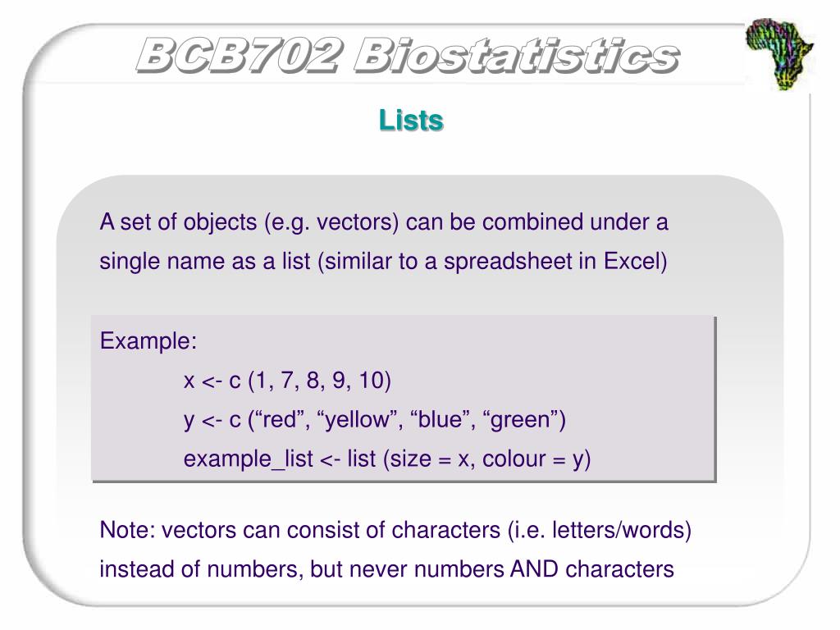Click 'colour = y' in the list call
The height and width of the screenshot is (630, 840).
[532, 459]
